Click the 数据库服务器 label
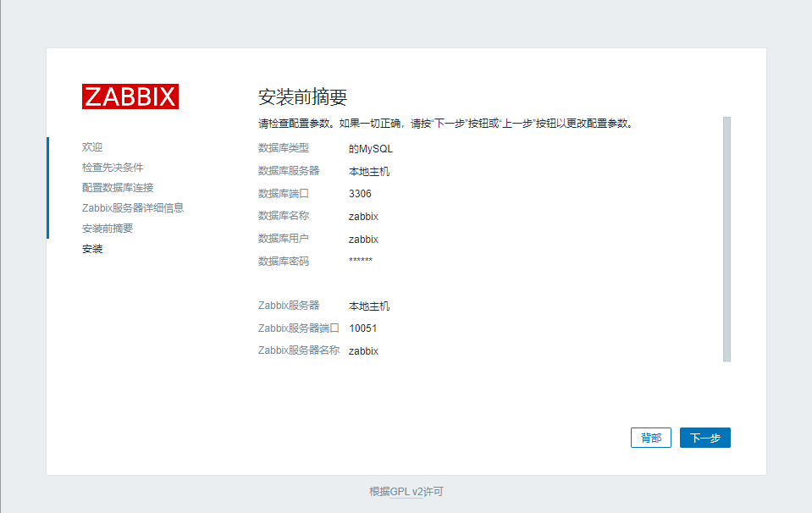 tap(289, 171)
